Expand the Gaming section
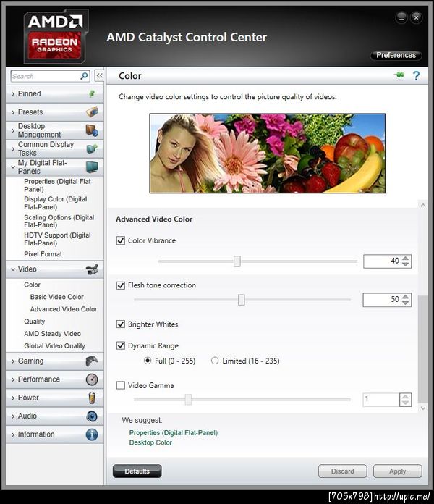 [13, 361]
